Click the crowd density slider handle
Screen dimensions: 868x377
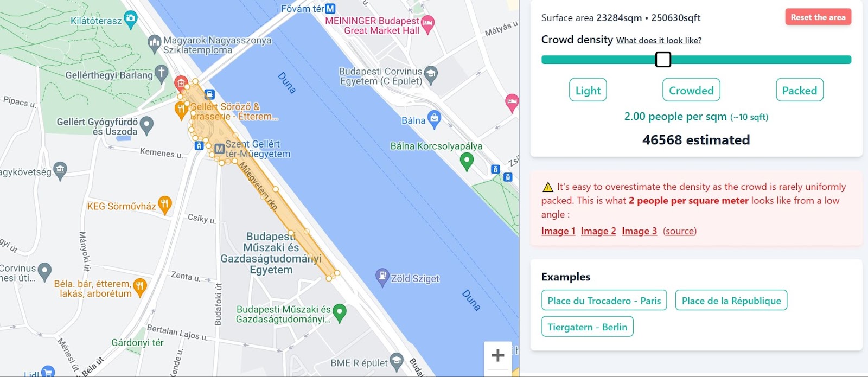[x=663, y=59]
